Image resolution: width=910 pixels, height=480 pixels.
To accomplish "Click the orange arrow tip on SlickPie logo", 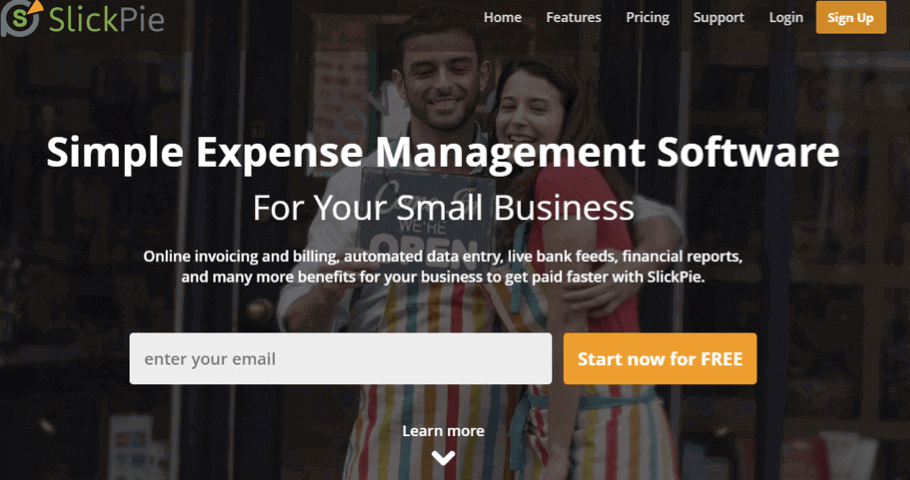I will coord(34,6).
